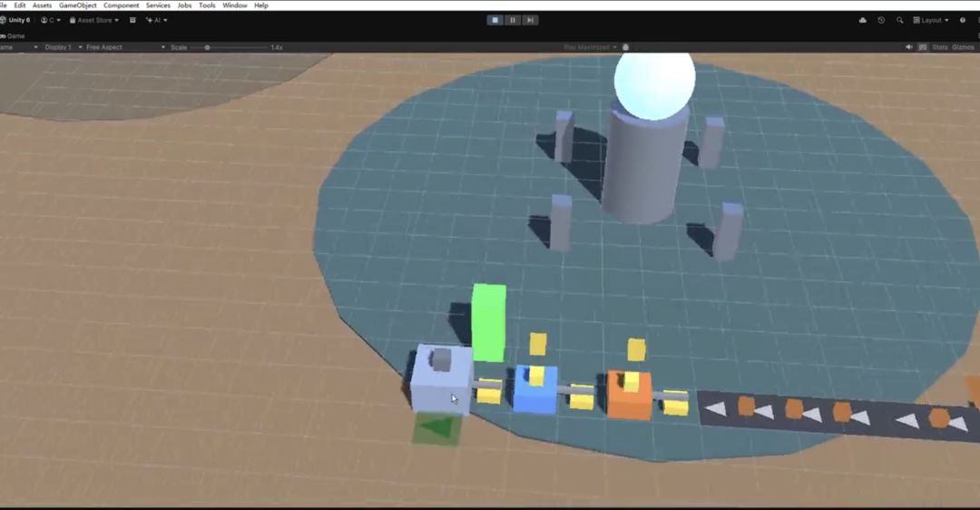Stop play mode with the Play button
The height and width of the screenshot is (510, 980).
[x=495, y=20]
